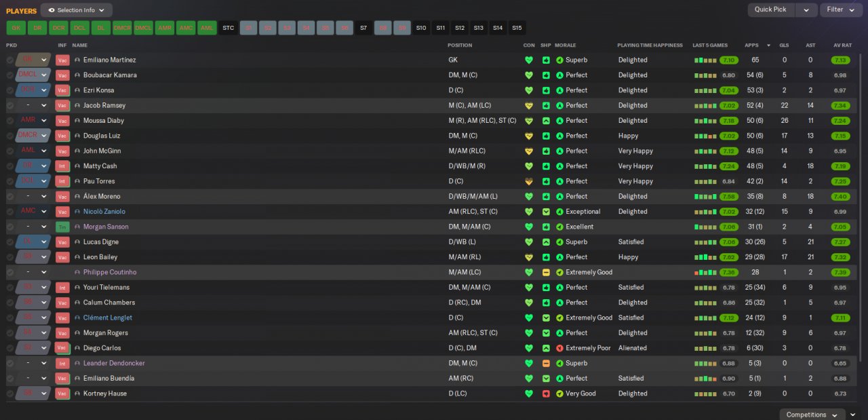Toggle the picked checkbox for Morgan Sanson
Viewport: 868px width, 420px height.
(10, 227)
